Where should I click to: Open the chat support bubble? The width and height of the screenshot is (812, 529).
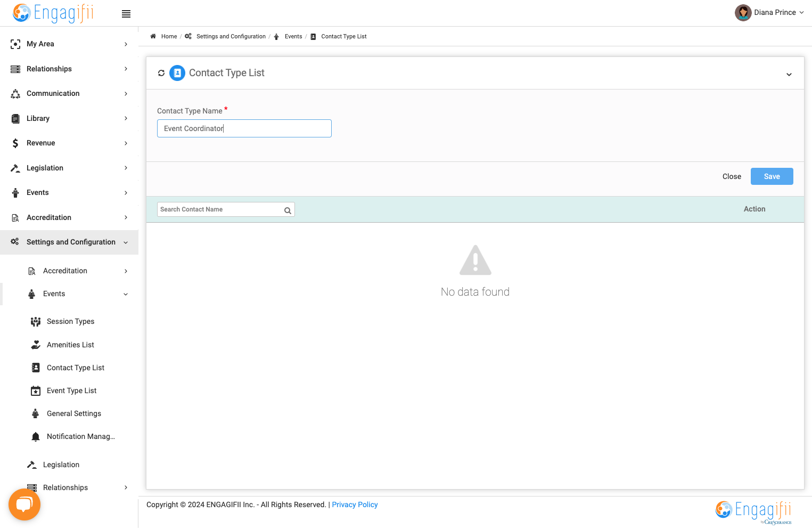point(24,504)
